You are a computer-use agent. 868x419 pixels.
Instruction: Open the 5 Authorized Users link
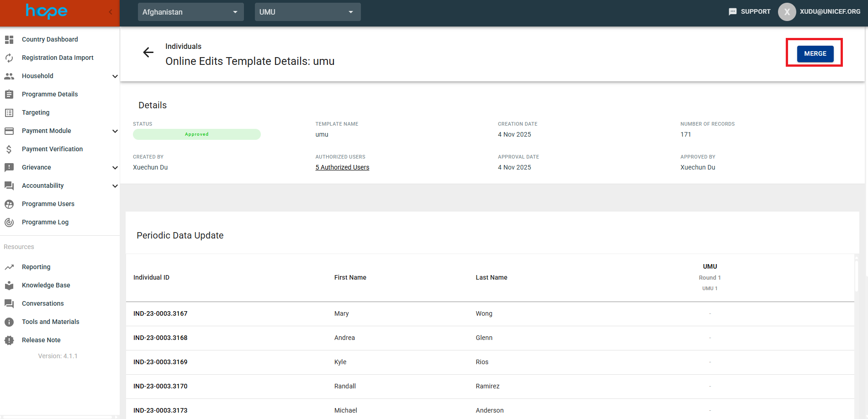(x=342, y=167)
